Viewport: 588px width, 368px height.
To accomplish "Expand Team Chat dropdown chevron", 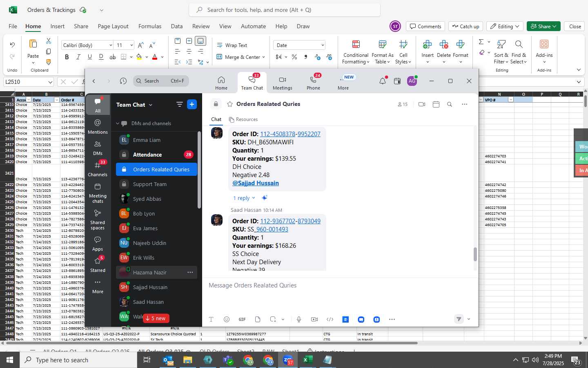I will click(x=150, y=105).
